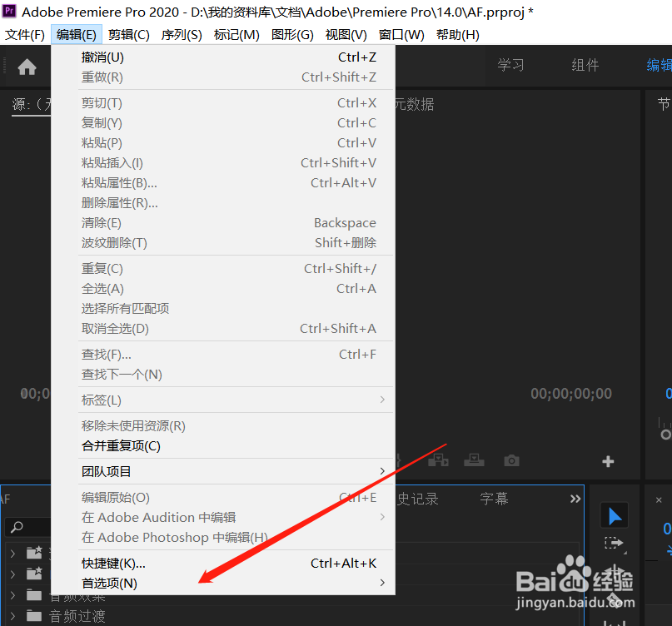Select the 源 monitor tab
This screenshot has height=626, width=672.
point(31,104)
